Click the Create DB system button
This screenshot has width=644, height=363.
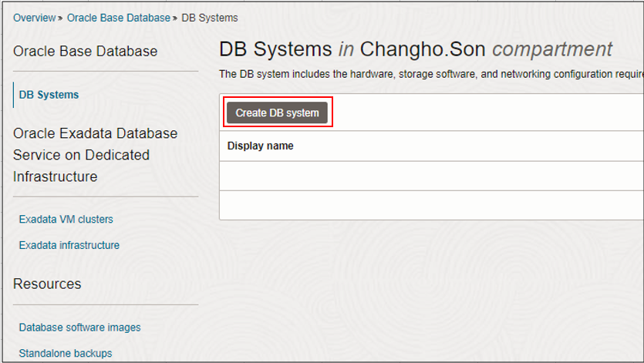[277, 113]
